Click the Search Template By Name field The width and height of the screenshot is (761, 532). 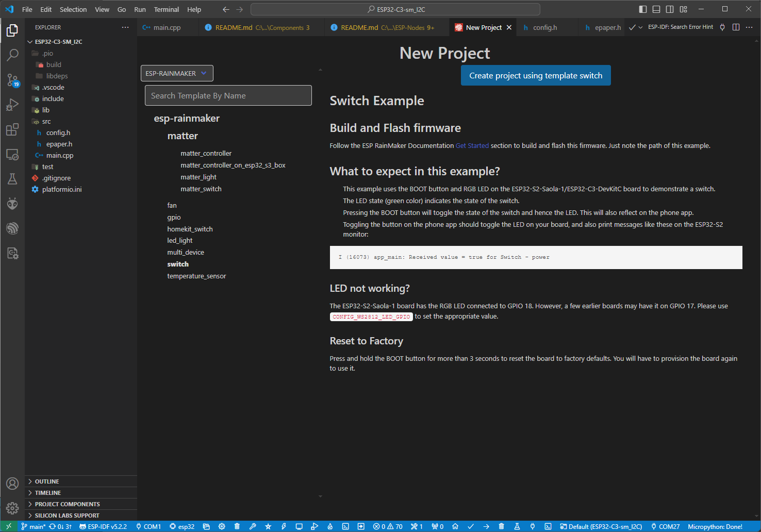[228, 95]
